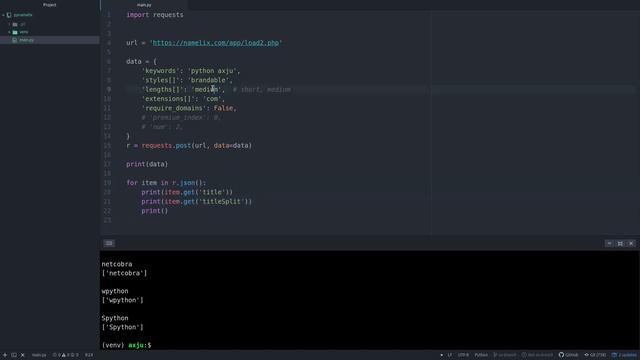
Task: Click the terminal tab icon above terminal
Action: [x=109, y=243]
